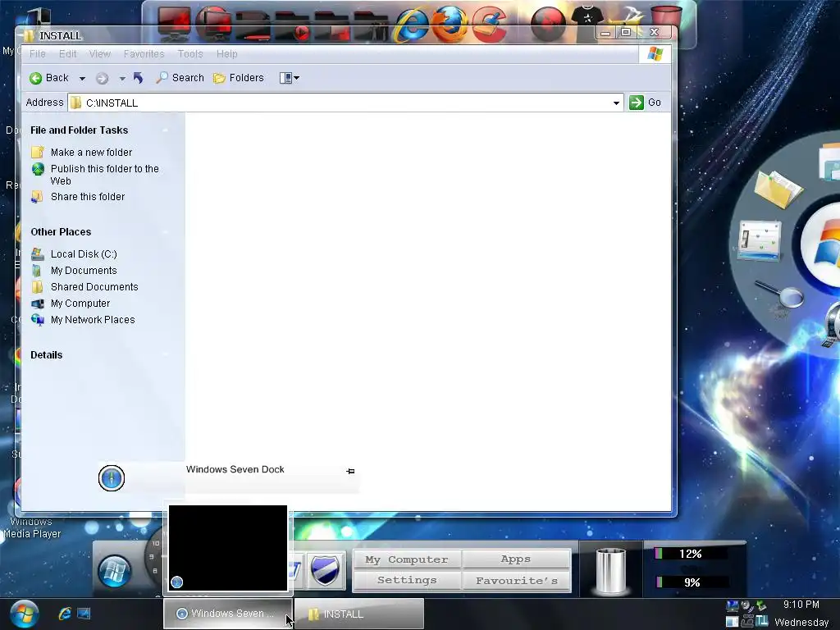This screenshot has width=840, height=630.
Task: Expand the Details section header
Action: pyautogui.click(x=47, y=355)
